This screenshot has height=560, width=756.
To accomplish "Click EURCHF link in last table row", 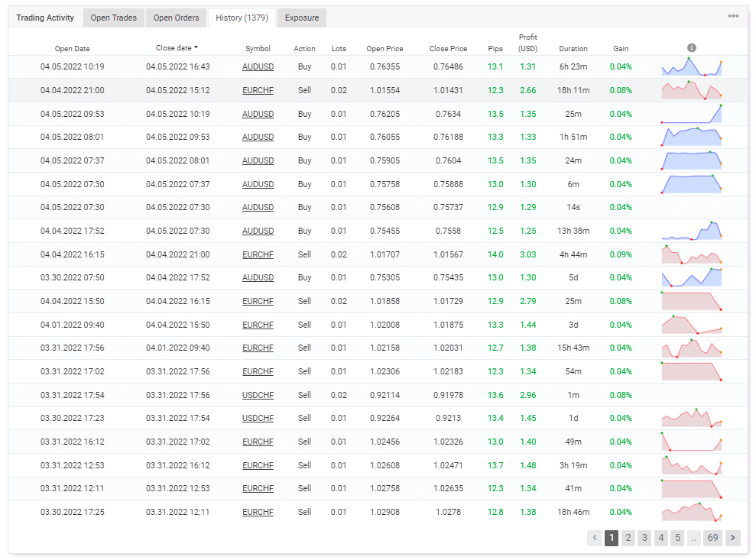I will tap(258, 512).
